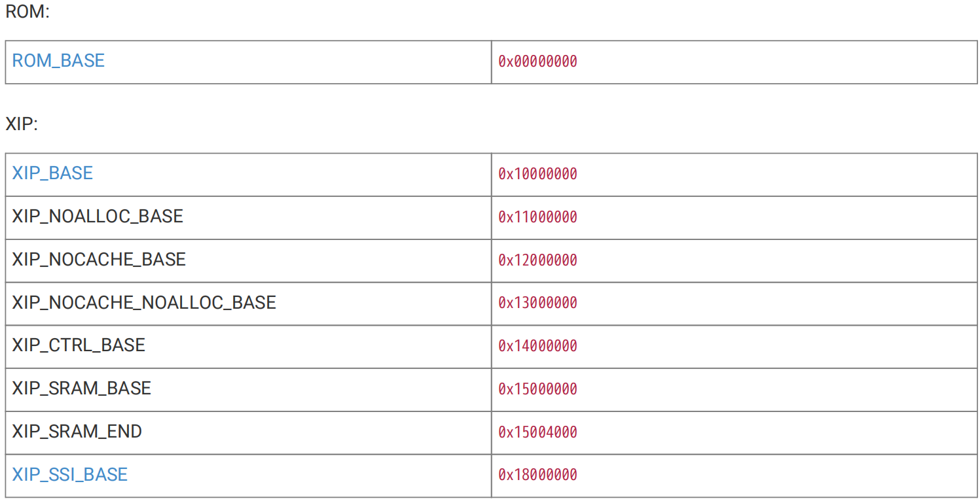
Task: Click the XIP_SSI_BASE address 0x18000000
Action: coord(537,475)
